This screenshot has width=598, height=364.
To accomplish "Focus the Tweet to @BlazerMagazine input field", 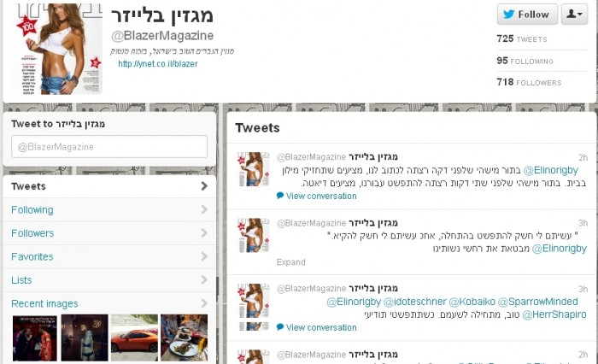I will pyautogui.click(x=109, y=146).
